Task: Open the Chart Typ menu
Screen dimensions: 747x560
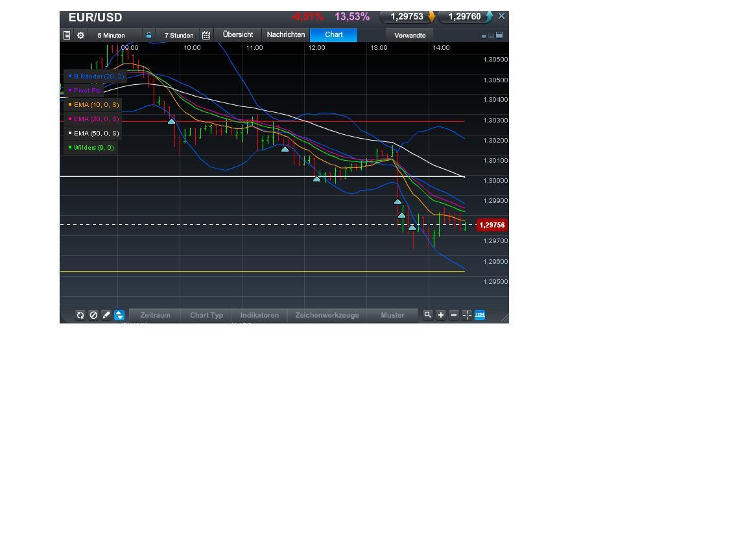Action: (206, 315)
